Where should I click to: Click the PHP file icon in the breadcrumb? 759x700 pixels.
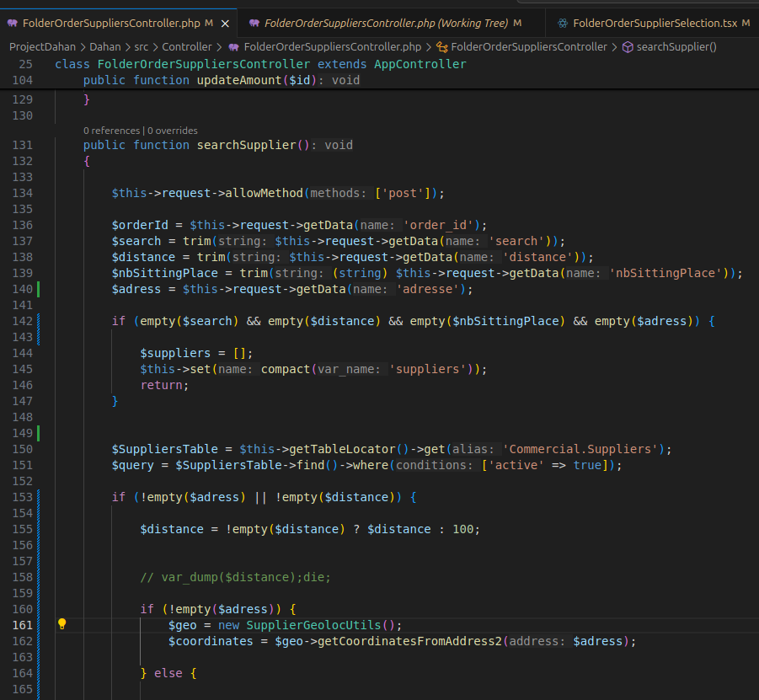(233, 47)
